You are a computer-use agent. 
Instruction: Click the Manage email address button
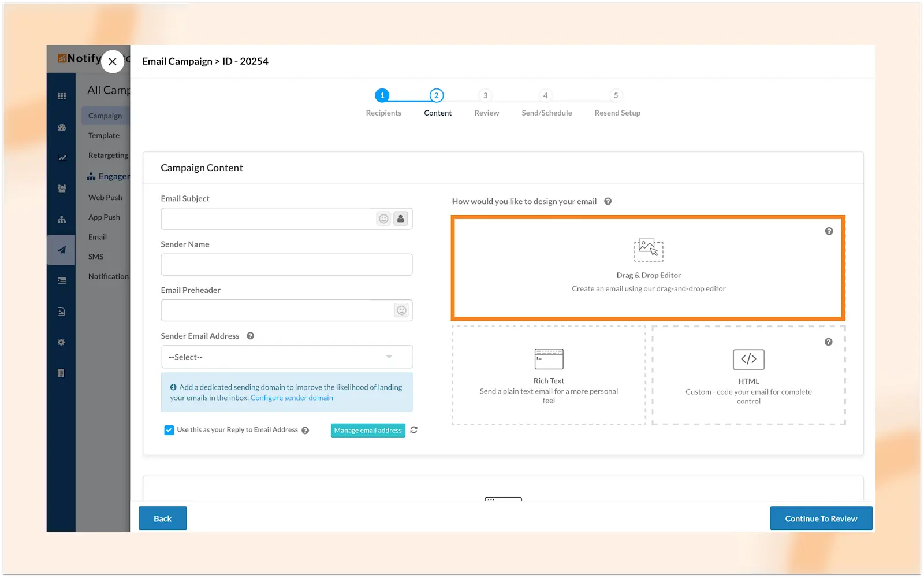(x=368, y=430)
